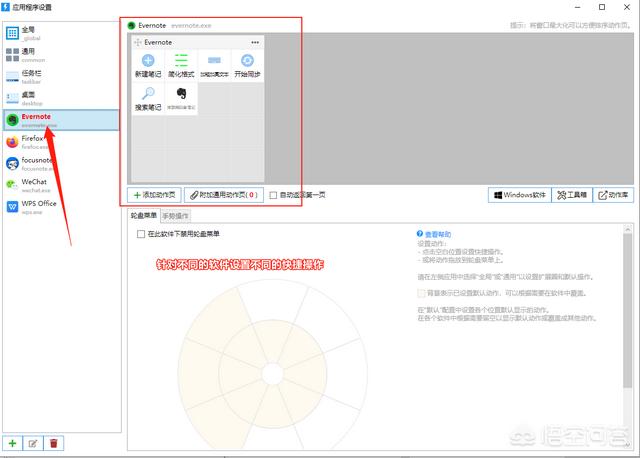Edit the selected application with the pencil icon
This screenshot has width=640, height=458.
(x=33, y=443)
